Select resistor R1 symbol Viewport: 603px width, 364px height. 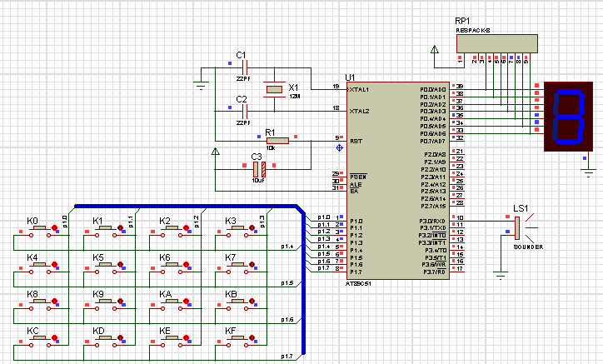(x=277, y=141)
